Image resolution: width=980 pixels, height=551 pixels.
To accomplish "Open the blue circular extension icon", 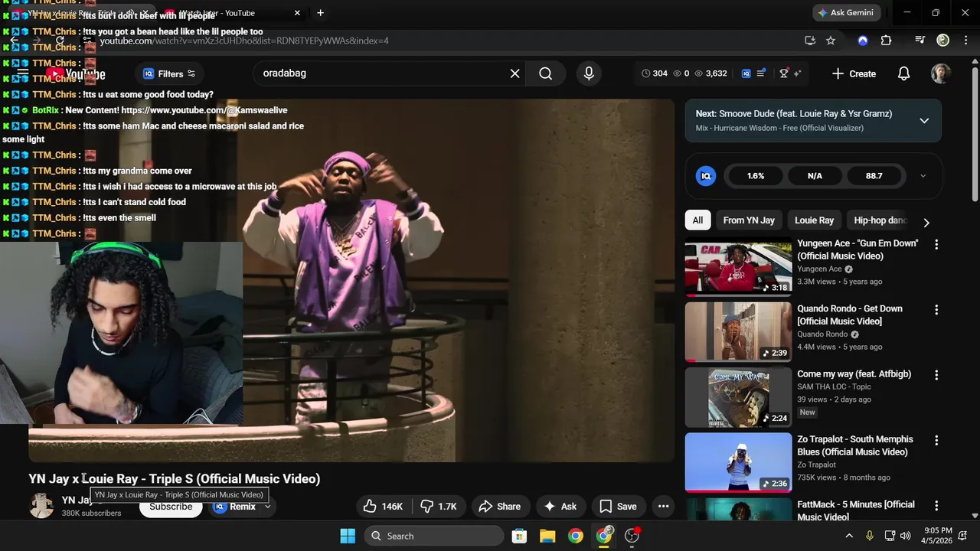I will point(863,41).
